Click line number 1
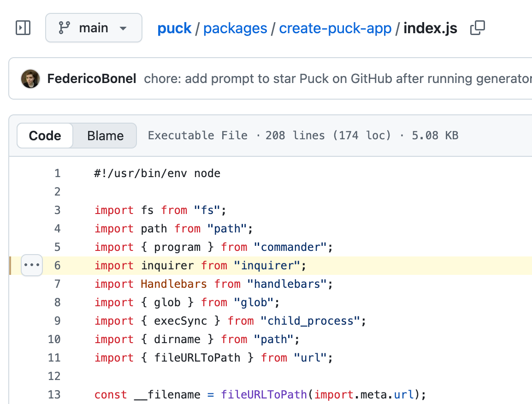The image size is (532, 404). [x=57, y=173]
